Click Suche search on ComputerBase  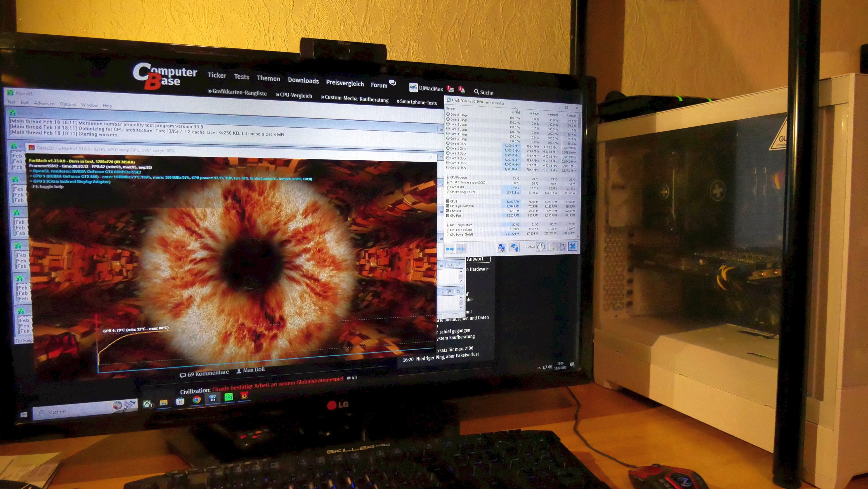[484, 92]
